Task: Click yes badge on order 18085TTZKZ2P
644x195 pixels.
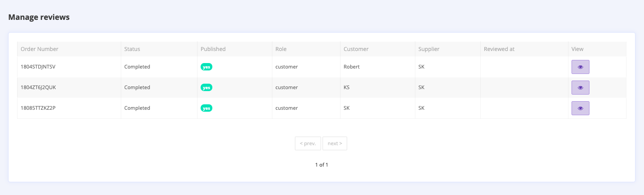Action: click(206, 108)
